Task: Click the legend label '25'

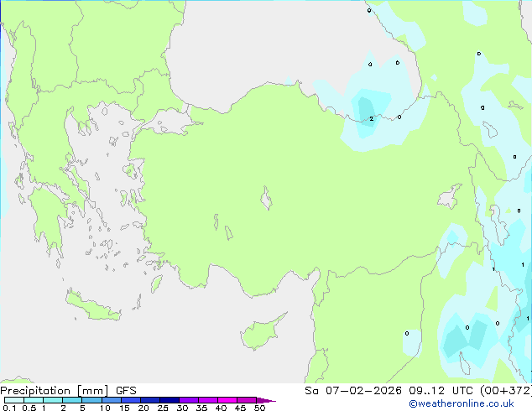Action: coord(163,408)
